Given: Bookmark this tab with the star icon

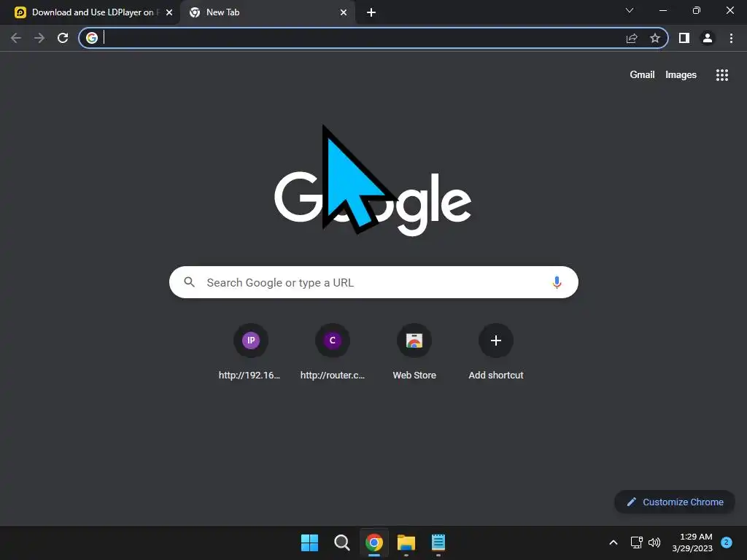Looking at the screenshot, I should pos(655,38).
